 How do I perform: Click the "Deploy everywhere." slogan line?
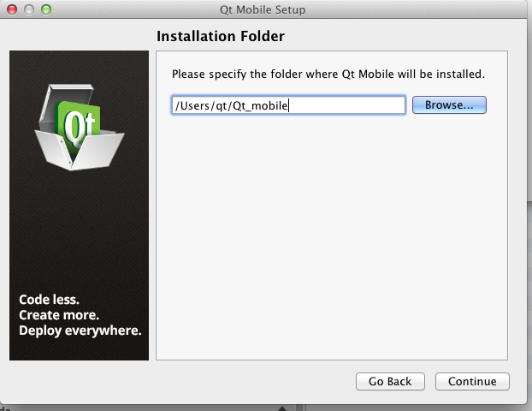click(80, 331)
